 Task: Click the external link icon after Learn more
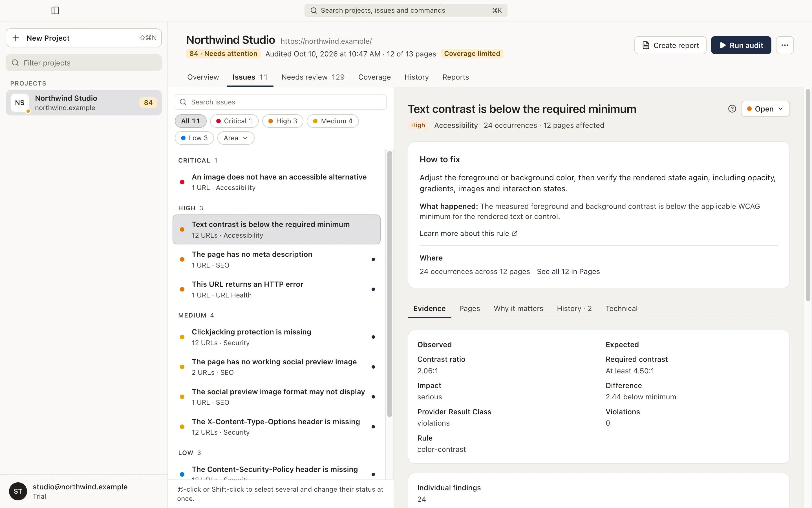(x=514, y=233)
